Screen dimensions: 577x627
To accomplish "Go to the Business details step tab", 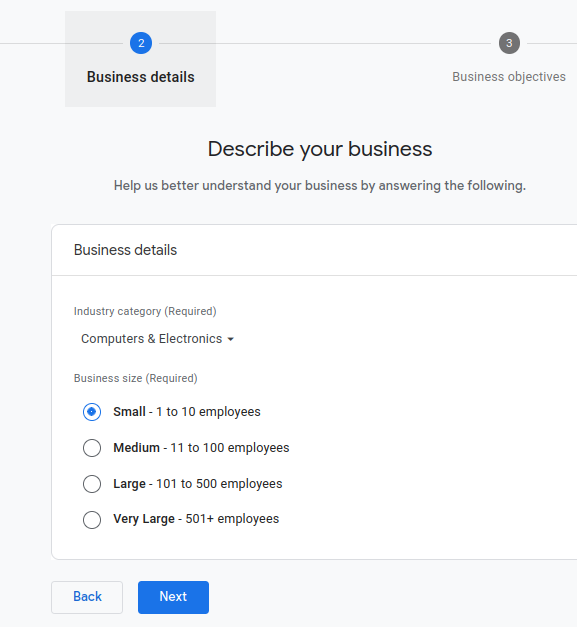I will coord(140,59).
